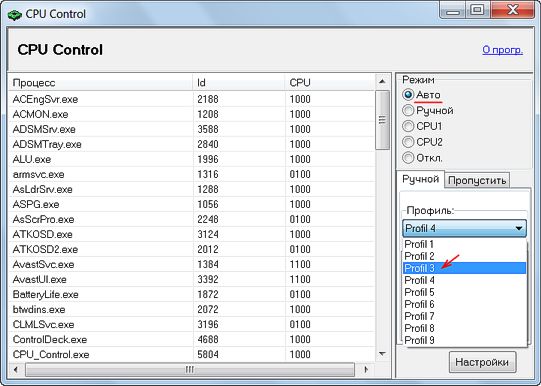Click the vertical scrollbar thumb

click(x=382, y=120)
